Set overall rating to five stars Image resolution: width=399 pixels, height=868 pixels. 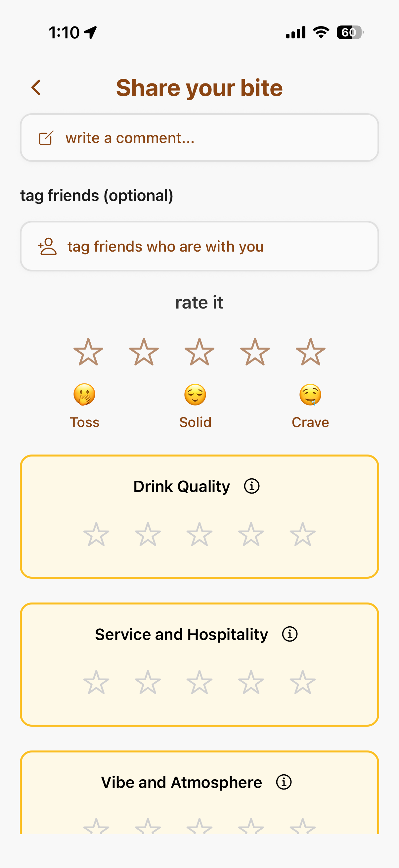pos(310,352)
